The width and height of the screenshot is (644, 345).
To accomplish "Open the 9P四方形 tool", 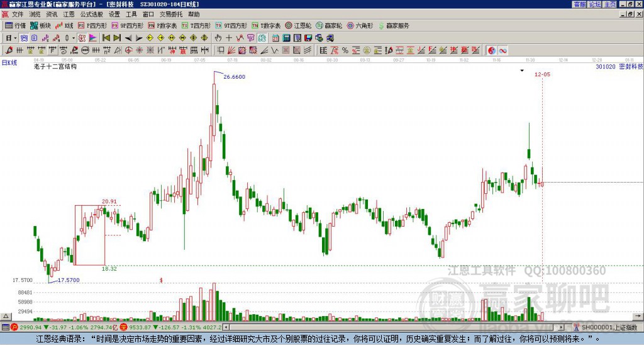I will click(127, 25).
